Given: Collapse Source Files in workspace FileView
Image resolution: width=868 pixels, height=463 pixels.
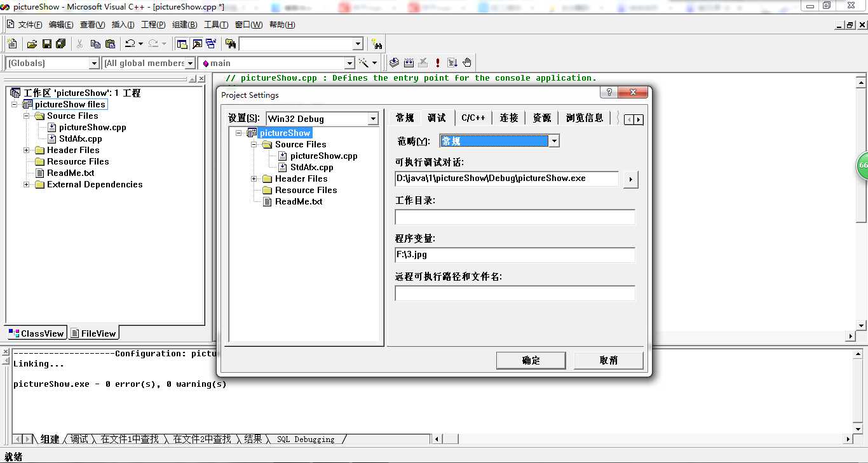Looking at the screenshot, I should pos(27,116).
